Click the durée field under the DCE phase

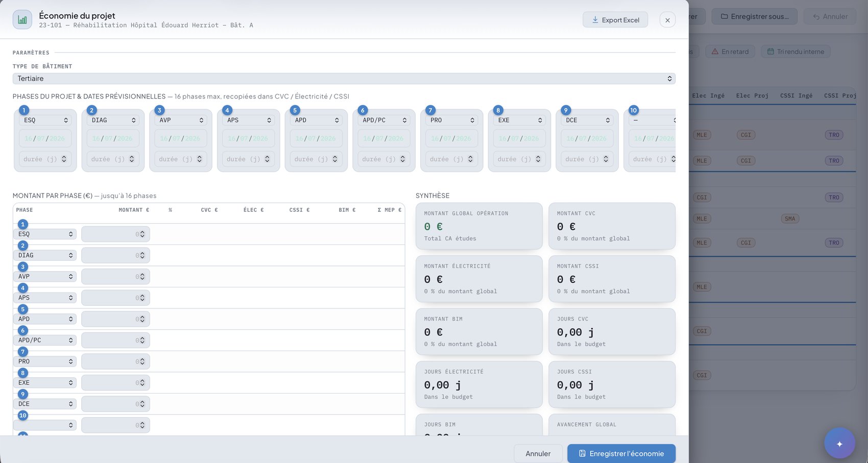coord(587,159)
